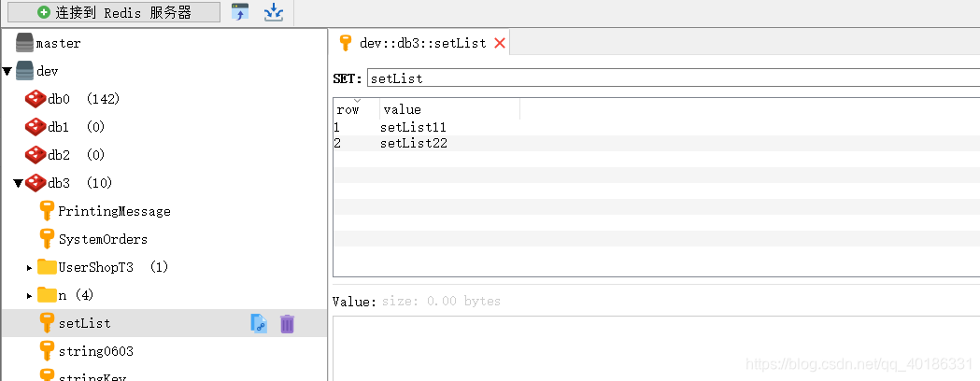980x381 pixels.
Task: Select the master server icon
Action: (x=25, y=43)
